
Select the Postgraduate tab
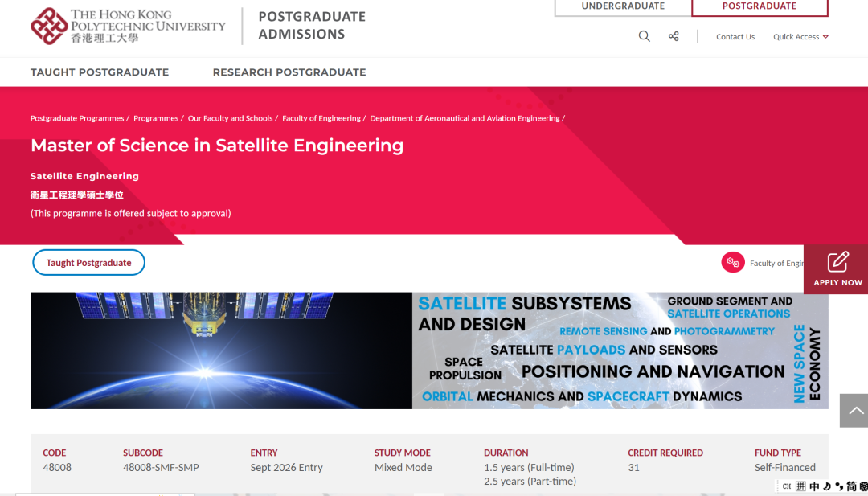[x=759, y=6]
